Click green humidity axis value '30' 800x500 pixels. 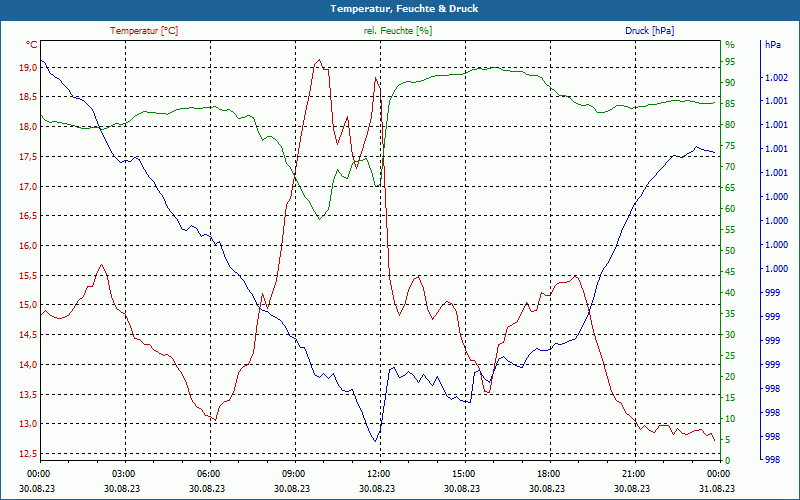coord(730,335)
